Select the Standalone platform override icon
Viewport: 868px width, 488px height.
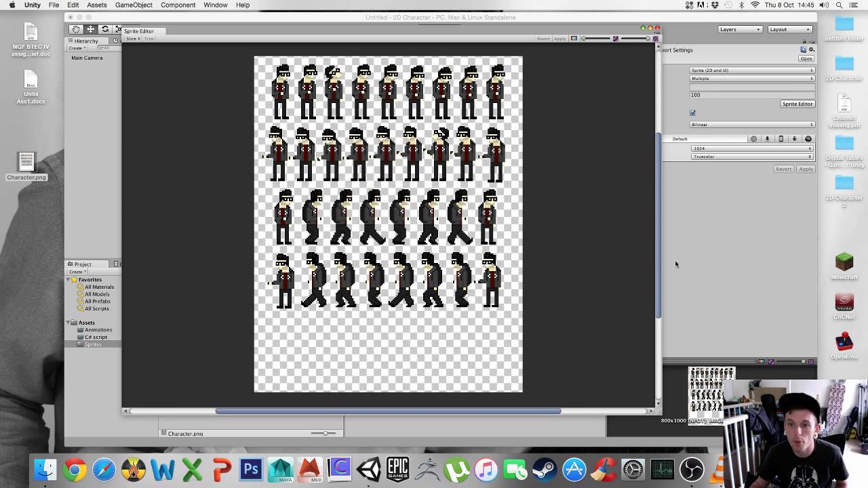767,139
